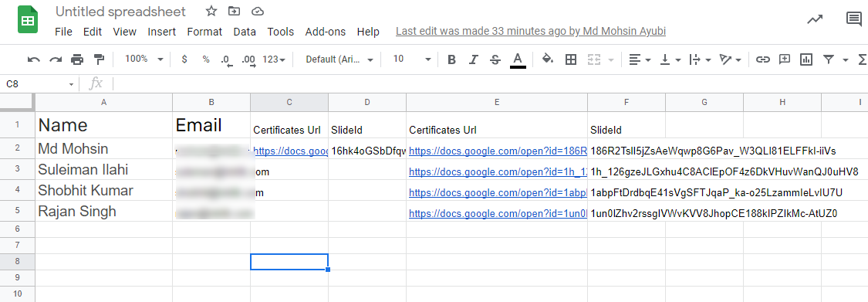The height and width of the screenshot is (302, 868).
Task: Toggle Bold formatting
Action: pyautogui.click(x=451, y=59)
